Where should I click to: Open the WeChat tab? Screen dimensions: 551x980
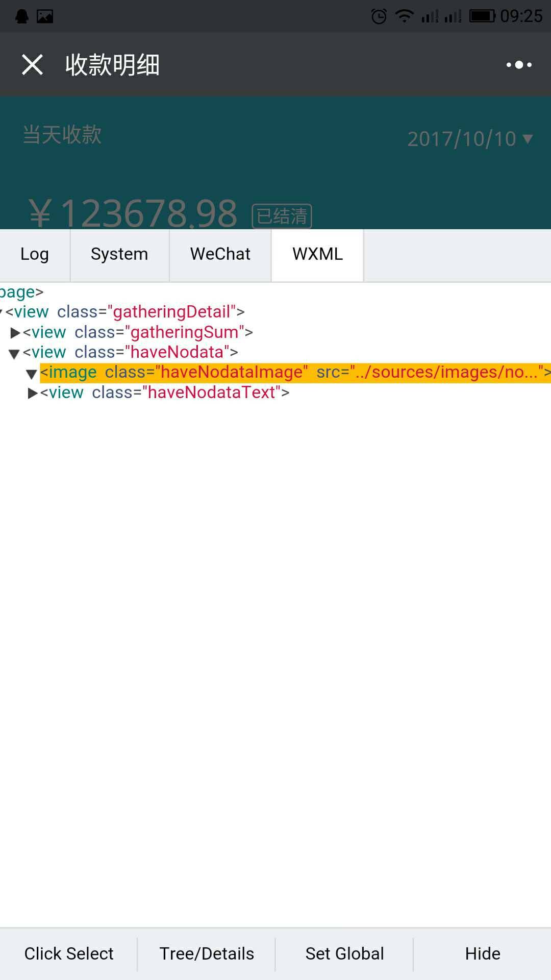[220, 254]
